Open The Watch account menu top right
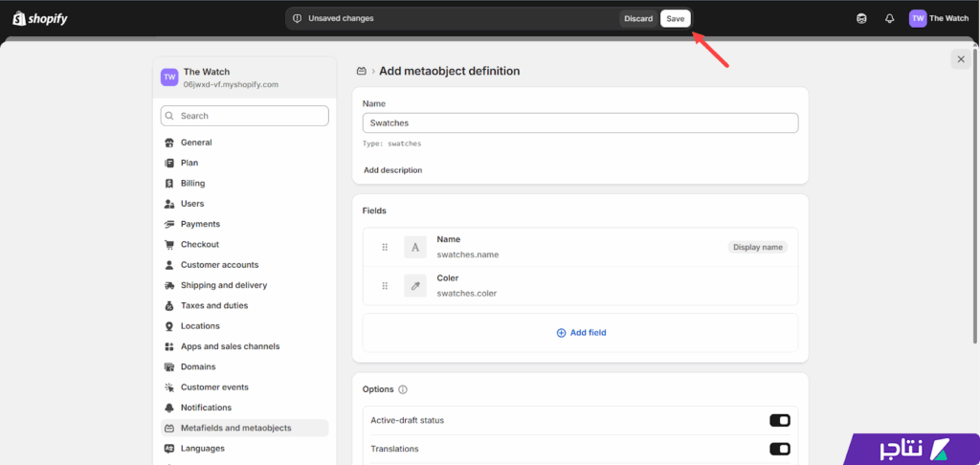Image resolution: width=980 pixels, height=465 pixels. 938,18
